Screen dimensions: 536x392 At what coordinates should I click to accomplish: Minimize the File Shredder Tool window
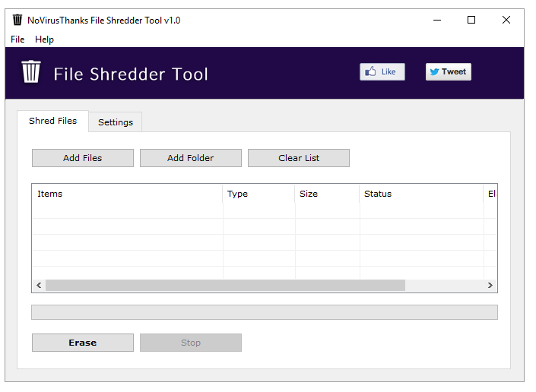pyautogui.click(x=437, y=21)
